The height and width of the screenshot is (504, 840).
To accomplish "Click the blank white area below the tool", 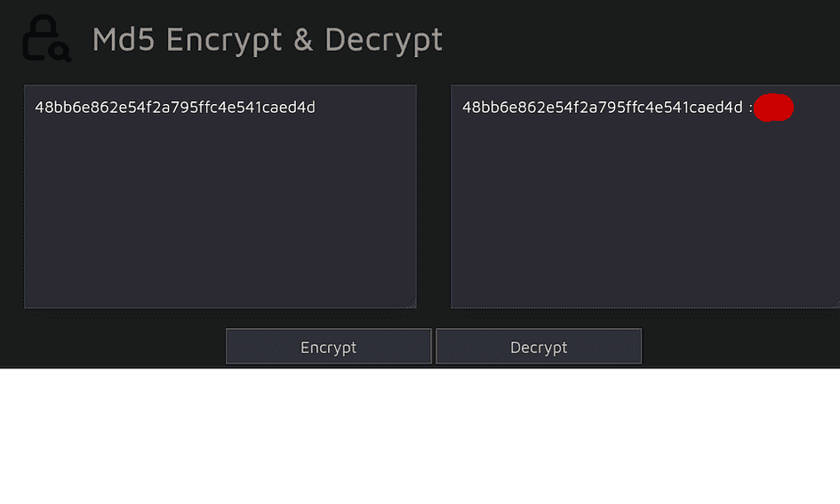I will point(420,436).
